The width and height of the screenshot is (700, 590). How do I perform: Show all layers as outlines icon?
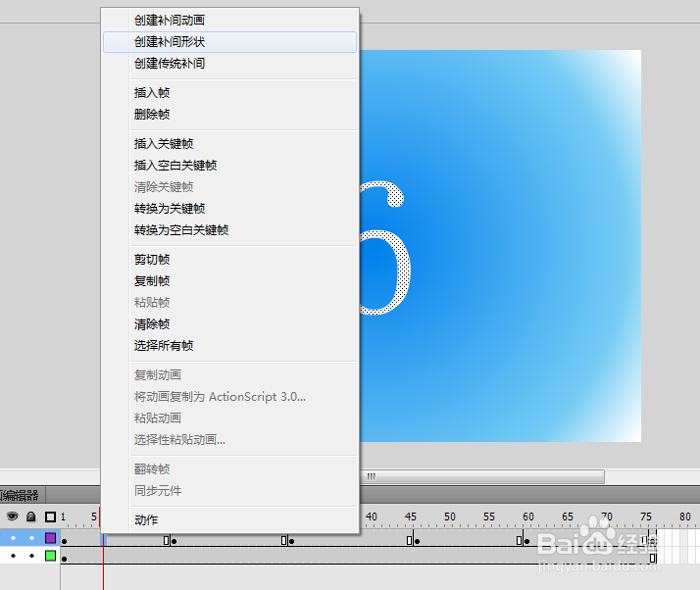(x=50, y=516)
